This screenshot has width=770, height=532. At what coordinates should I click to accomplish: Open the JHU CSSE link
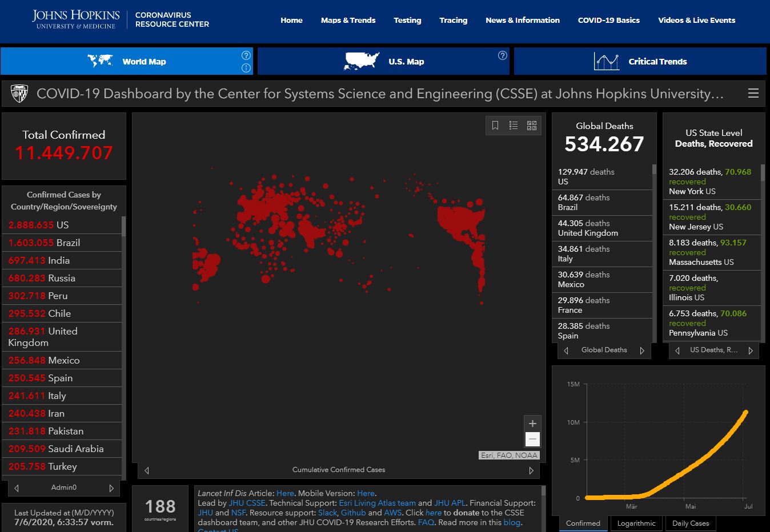point(247,503)
